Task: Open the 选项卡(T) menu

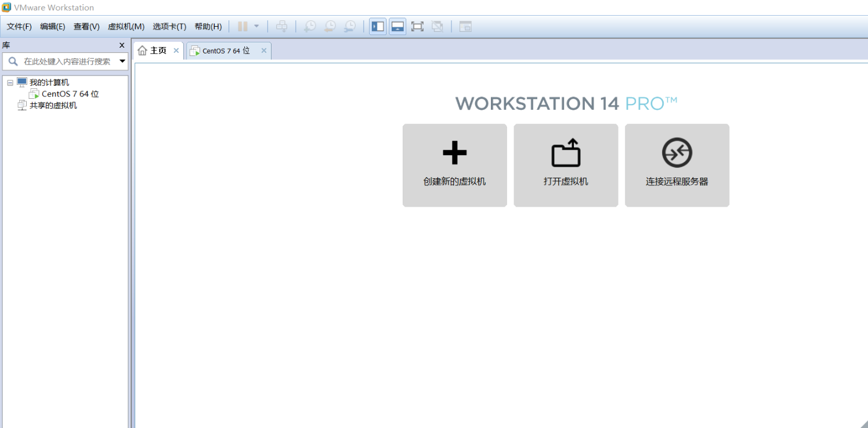Action: click(x=169, y=27)
